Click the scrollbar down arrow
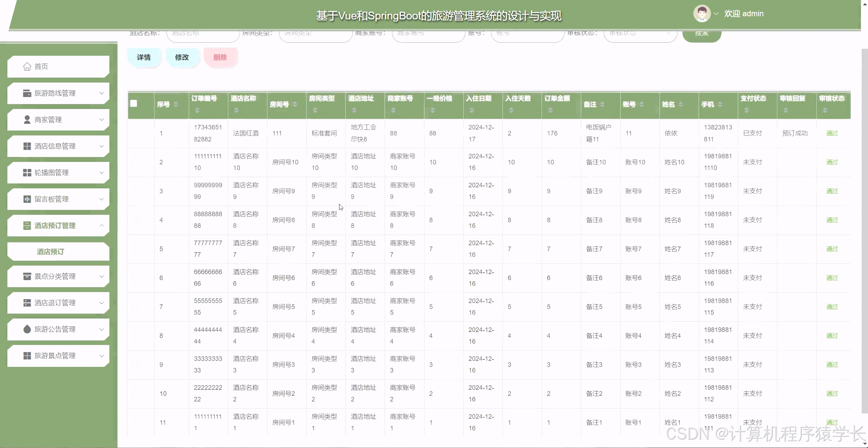The image size is (868, 448). [864, 444]
